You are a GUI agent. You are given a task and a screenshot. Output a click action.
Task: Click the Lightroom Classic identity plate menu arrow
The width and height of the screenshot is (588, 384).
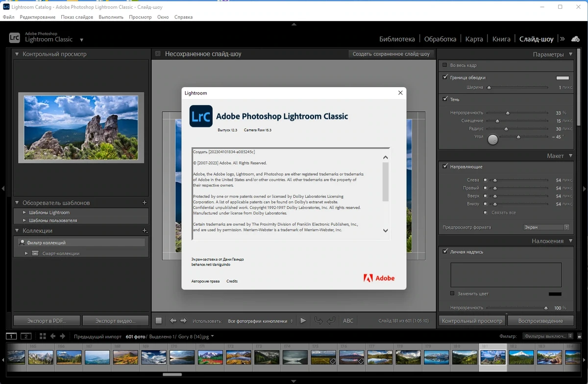(81, 40)
